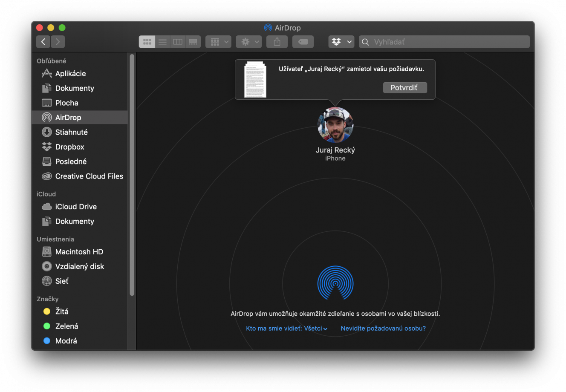Click the Juraj Recký name label
566x392 pixels.
(335, 150)
